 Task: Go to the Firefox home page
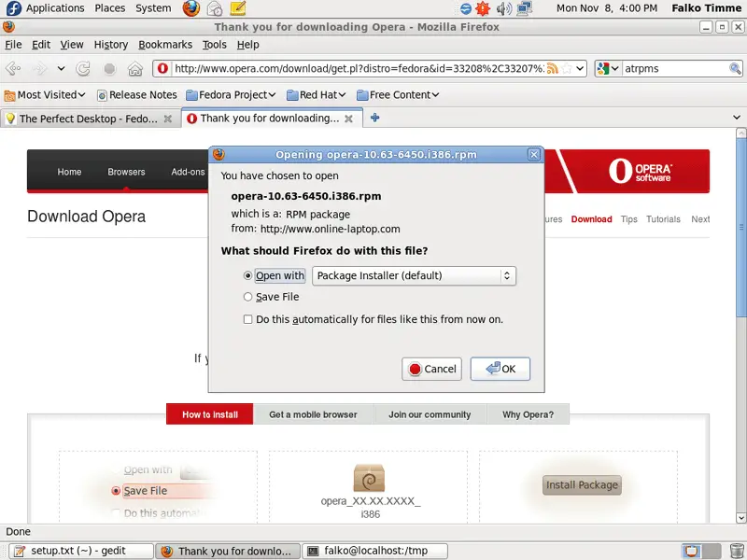tap(135, 68)
